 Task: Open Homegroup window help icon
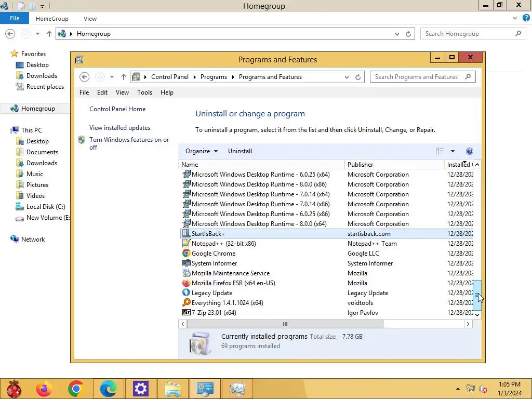[x=526, y=18]
